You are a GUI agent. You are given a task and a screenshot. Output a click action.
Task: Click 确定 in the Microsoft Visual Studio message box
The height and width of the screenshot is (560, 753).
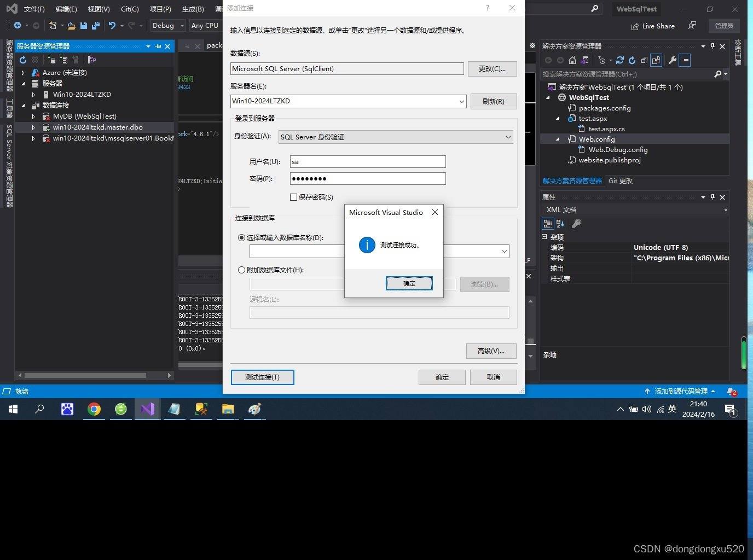click(x=409, y=283)
